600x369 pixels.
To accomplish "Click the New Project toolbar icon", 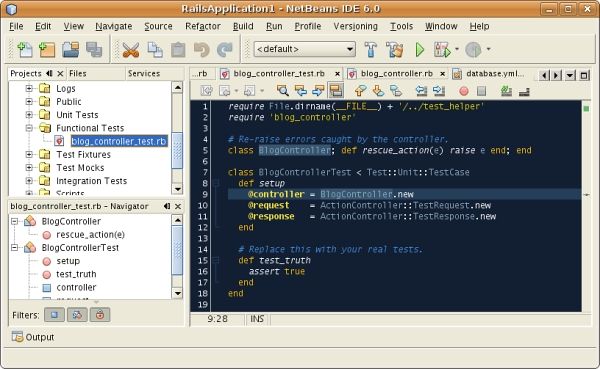I will pos(47,49).
